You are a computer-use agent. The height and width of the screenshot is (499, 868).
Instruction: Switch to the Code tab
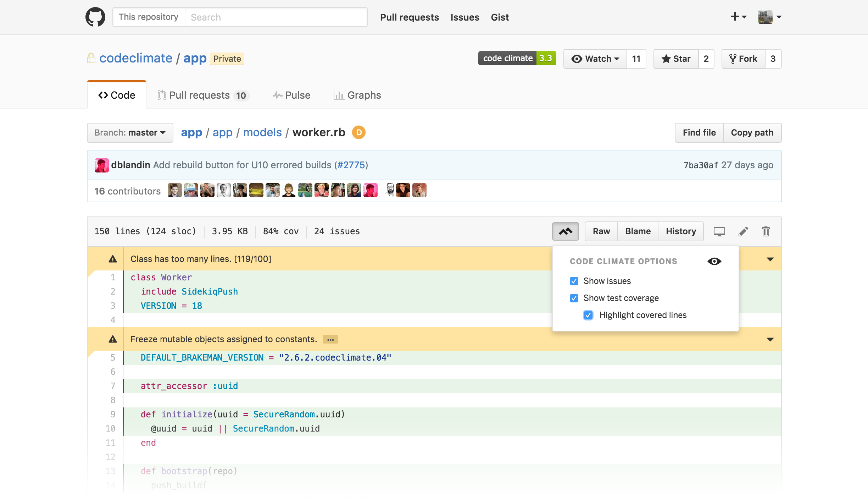[x=117, y=95]
